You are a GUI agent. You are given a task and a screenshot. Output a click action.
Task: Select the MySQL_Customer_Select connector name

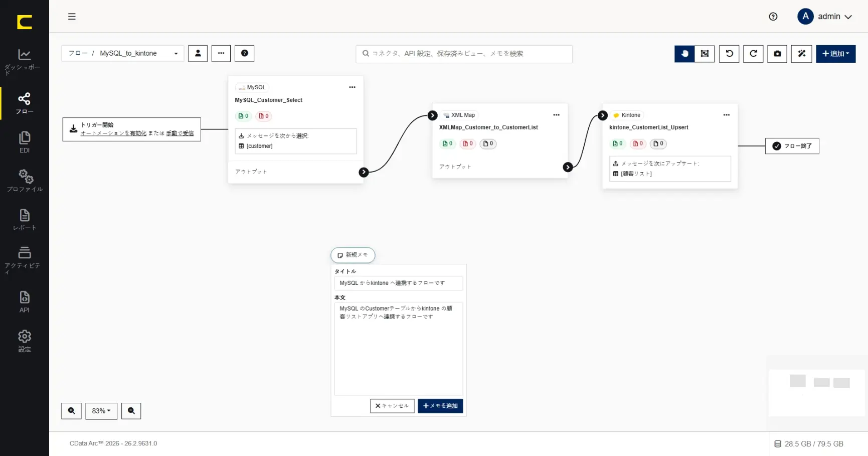(x=269, y=100)
